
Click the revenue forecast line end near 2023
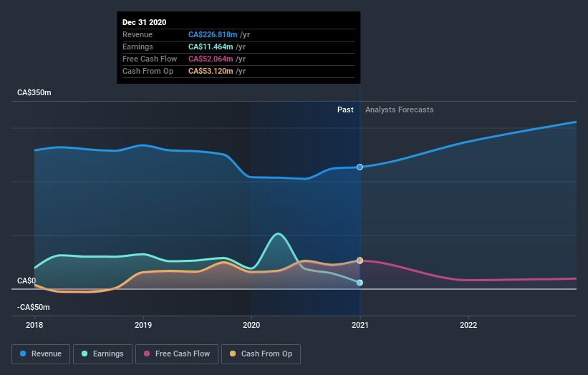click(574, 122)
